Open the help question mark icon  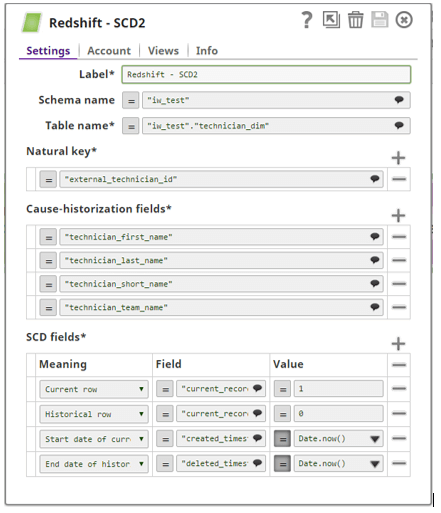[307, 20]
